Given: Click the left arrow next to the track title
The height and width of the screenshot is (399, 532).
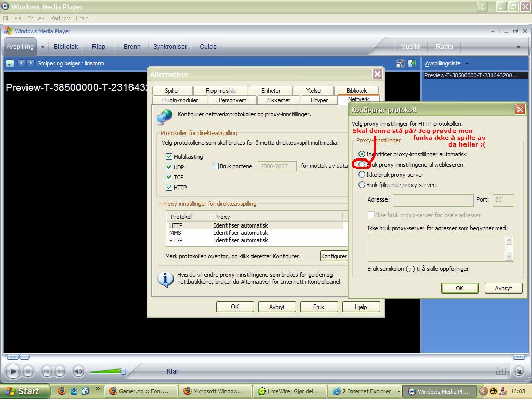Looking at the screenshot, I should (21, 63).
